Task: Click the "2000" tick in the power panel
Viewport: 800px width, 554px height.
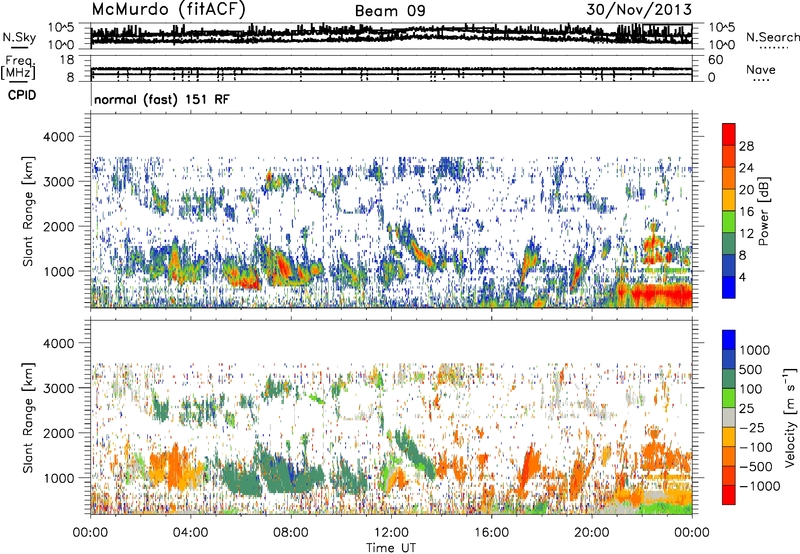Action: (x=59, y=226)
